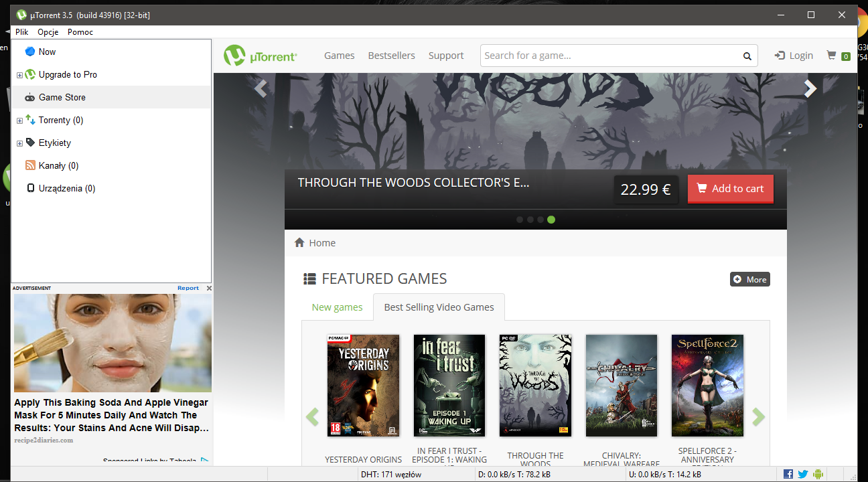Screen dimensions: 868x482
Task: Click the More button in Featured Games
Action: [750, 279]
